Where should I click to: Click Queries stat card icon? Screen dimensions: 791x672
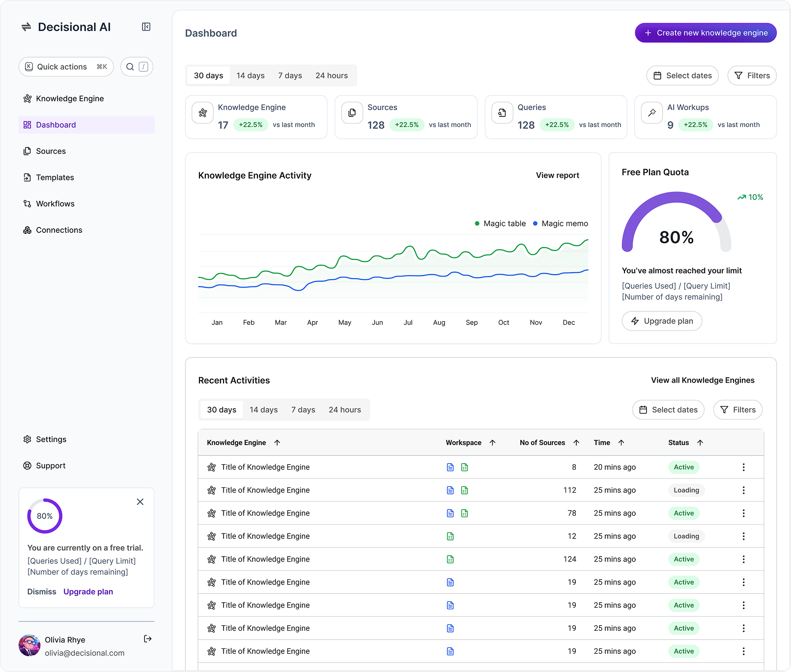[502, 113]
